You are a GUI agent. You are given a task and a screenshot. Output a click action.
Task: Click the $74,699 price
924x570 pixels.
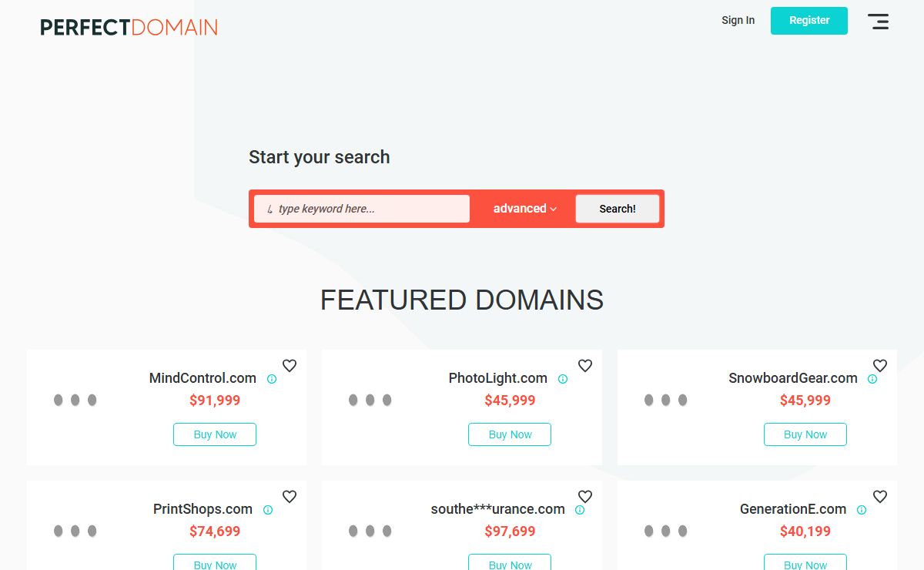215,531
